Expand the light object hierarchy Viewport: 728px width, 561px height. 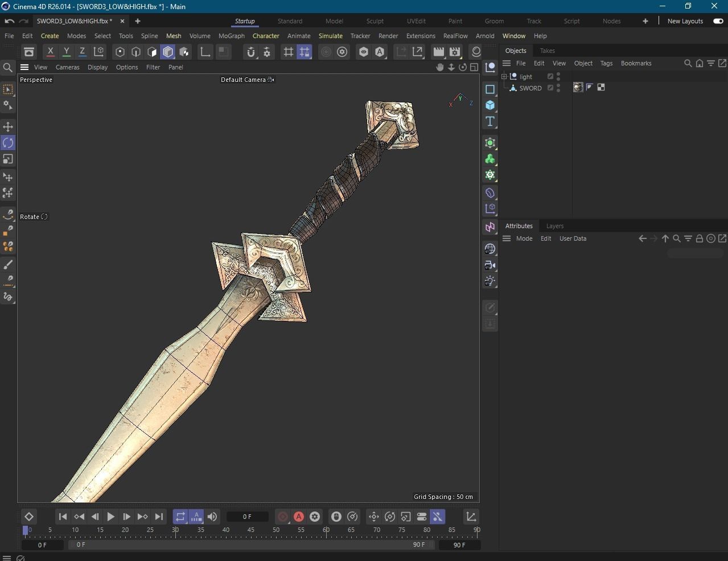pyautogui.click(x=504, y=76)
